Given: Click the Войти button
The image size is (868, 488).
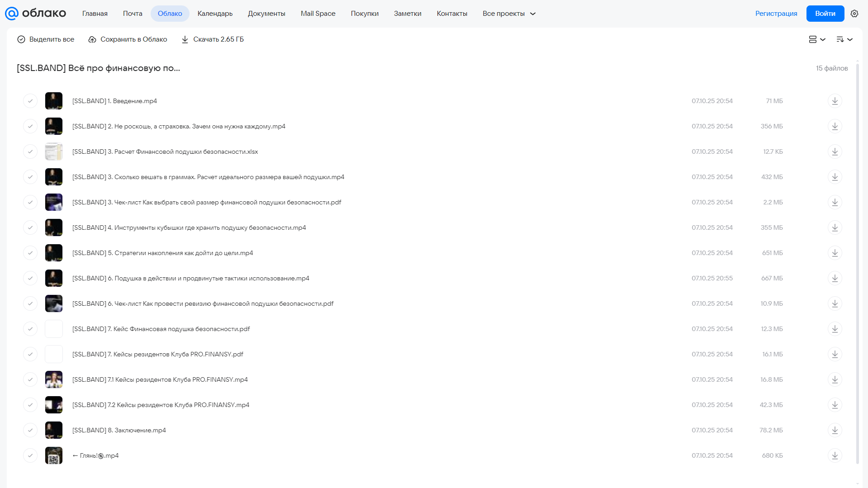Looking at the screenshot, I should 825,14.
